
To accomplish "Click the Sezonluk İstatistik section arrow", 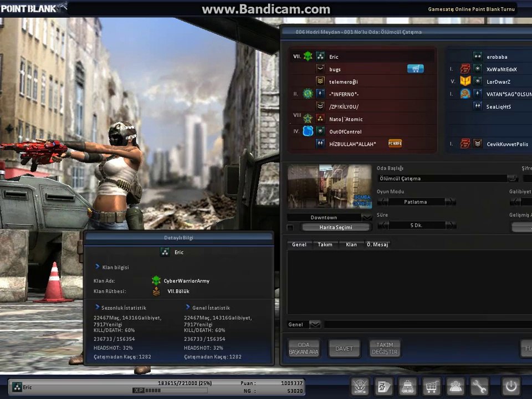I will [x=98, y=307].
